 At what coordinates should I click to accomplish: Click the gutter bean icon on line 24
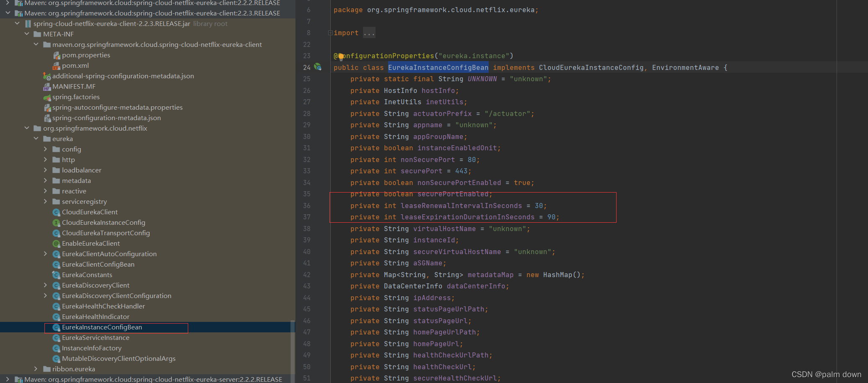318,67
